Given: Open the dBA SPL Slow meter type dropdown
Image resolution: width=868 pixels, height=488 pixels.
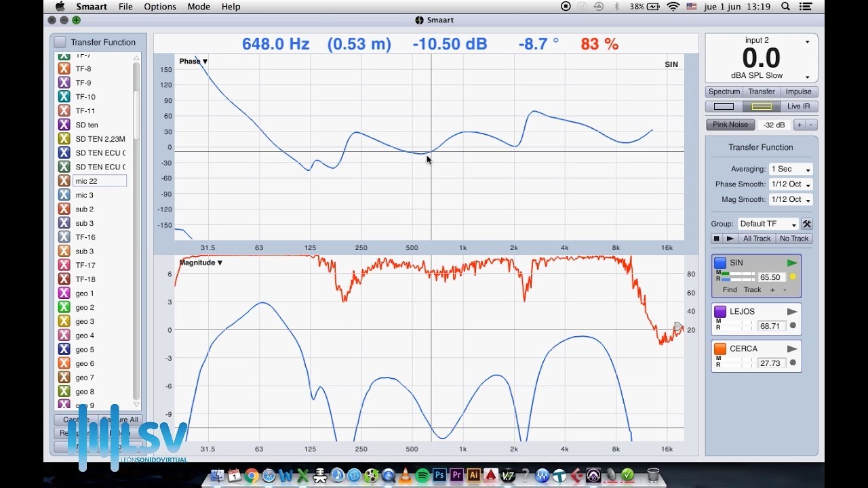Looking at the screenshot, I should (x=807, y=77).
